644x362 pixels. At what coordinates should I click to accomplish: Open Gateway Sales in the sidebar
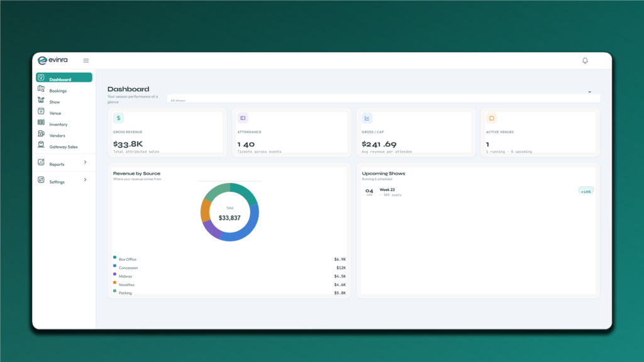tap(64, 146)
